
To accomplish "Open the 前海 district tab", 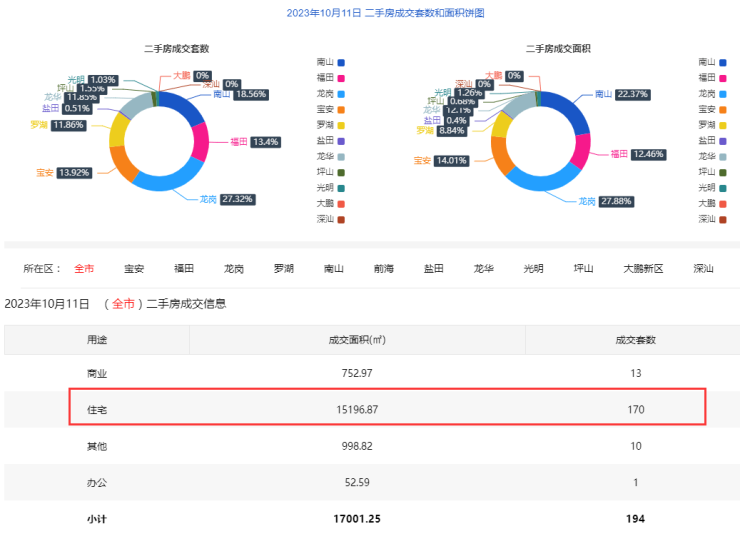I will [x=384, y=268].
